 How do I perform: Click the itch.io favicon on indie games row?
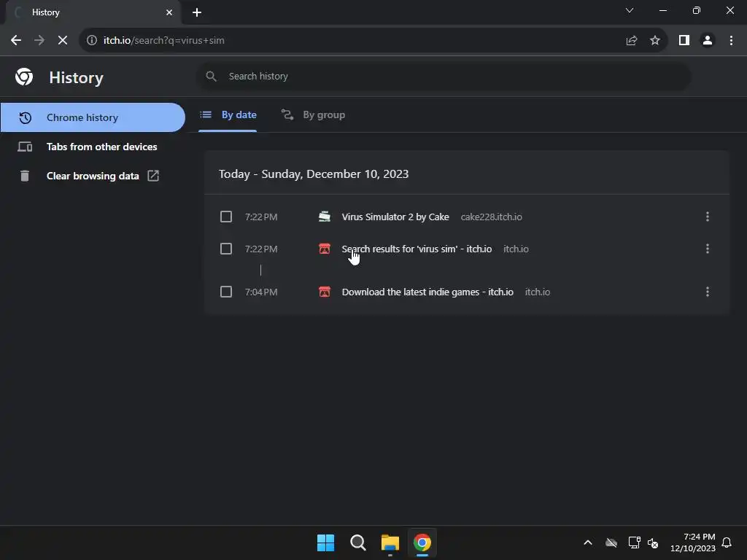(325, 292)
